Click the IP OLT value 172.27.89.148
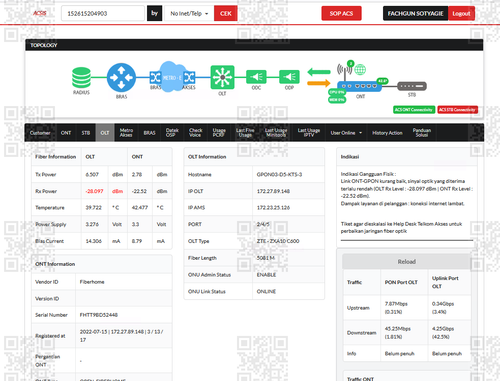 (273, 191)
